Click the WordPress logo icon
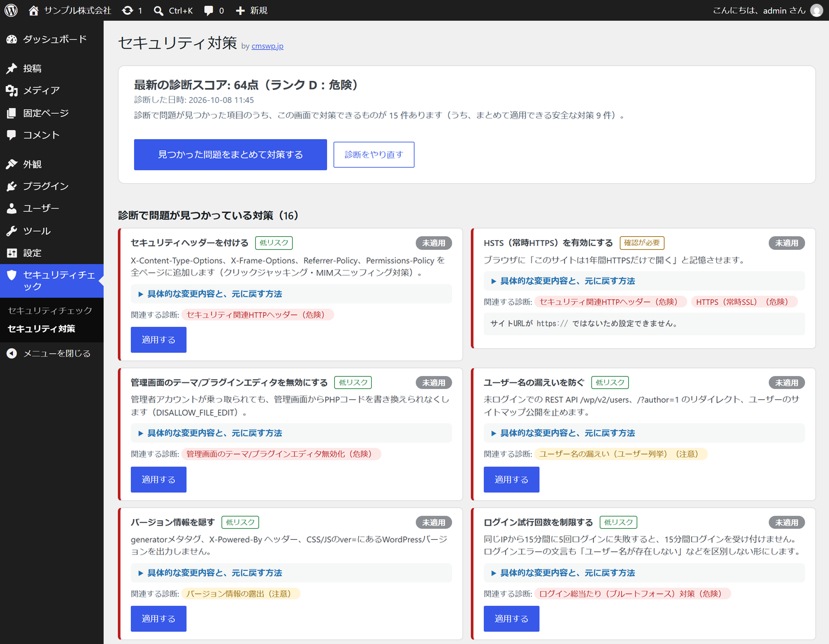829x644 pixels. [11, 10]
